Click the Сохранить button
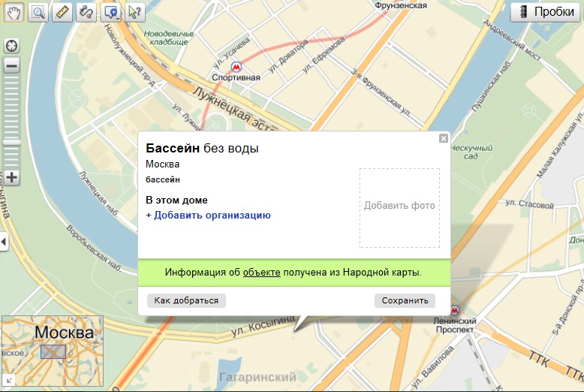Screen dimensions: 584x392 coord(405,300)
